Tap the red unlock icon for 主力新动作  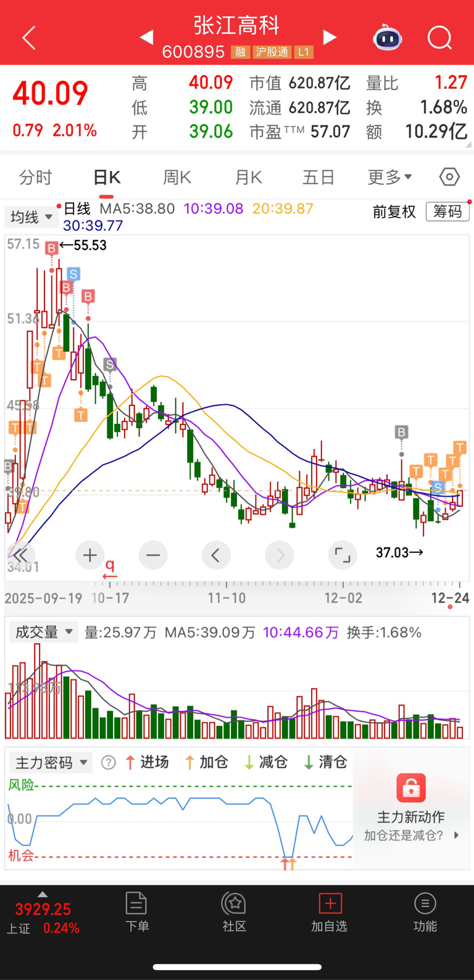(411, 788)
